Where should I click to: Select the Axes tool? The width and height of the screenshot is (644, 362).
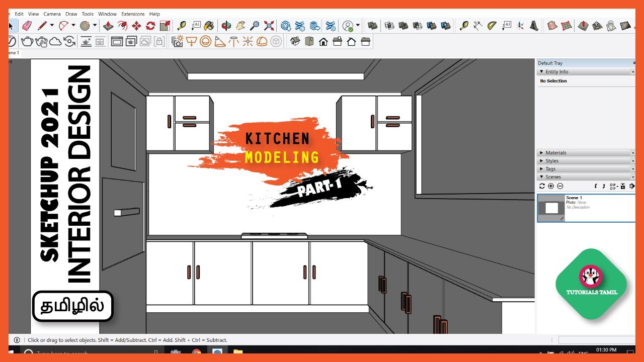tap(520, 26)
